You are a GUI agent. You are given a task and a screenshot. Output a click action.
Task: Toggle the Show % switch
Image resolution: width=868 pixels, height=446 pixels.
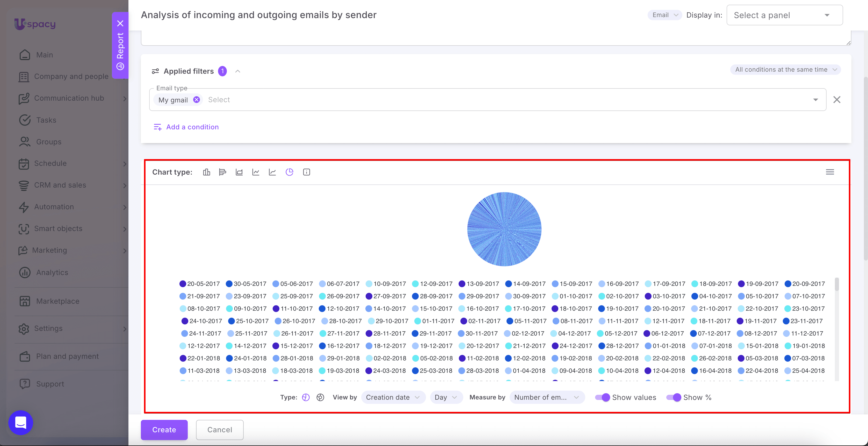(674, 397)
